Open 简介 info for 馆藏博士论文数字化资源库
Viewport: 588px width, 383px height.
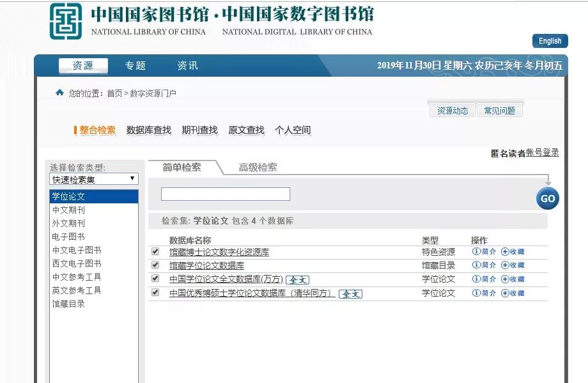[484, 251]
